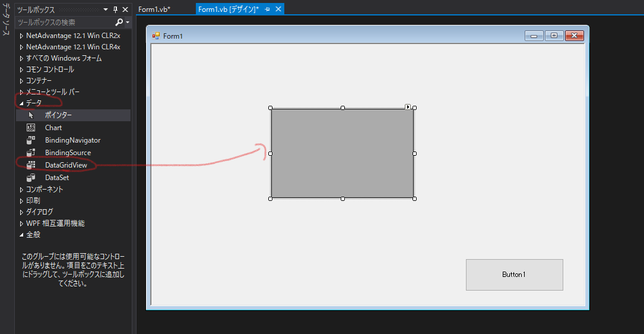
Task: Pick the BindingNavigator toolbox item
Action: coord(72,140)
